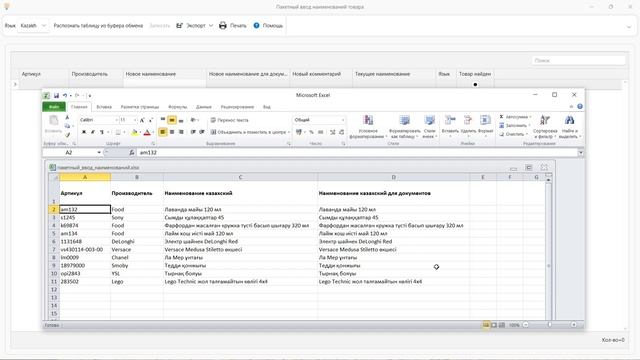Image resolution: width=640 pixels, height=360 pixels.
Task: Open Sort and Filter menu
Action: (x=545, y=127)
